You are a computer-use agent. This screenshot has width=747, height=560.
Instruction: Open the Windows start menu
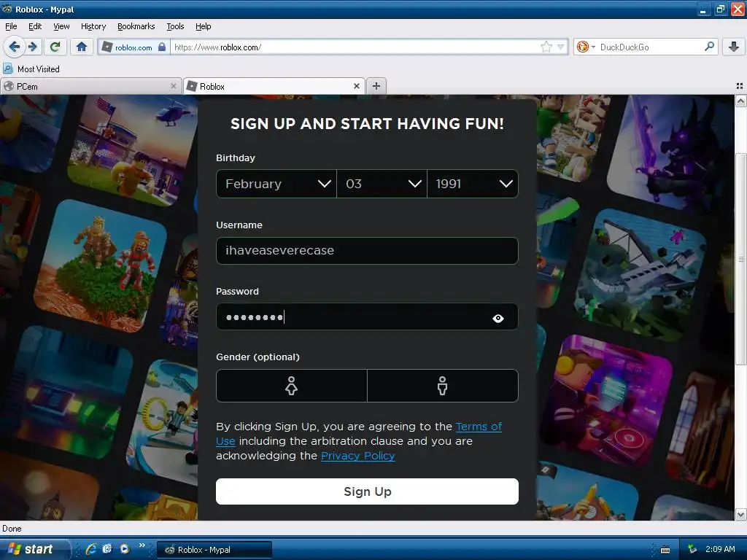tap(34, 549)
